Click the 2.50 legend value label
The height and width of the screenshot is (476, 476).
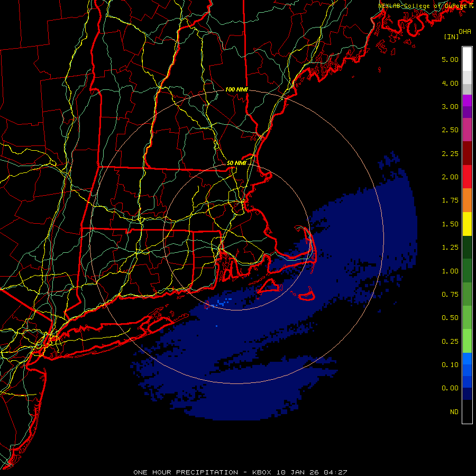tap(450, 130)
